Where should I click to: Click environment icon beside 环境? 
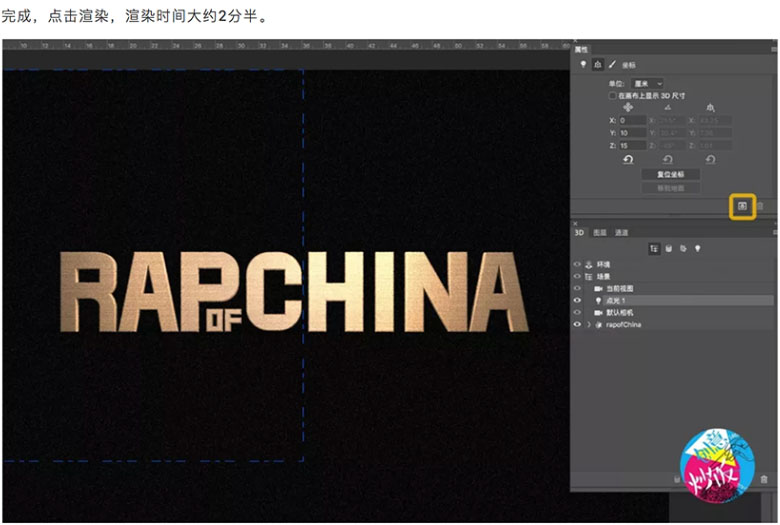(589, 264)
